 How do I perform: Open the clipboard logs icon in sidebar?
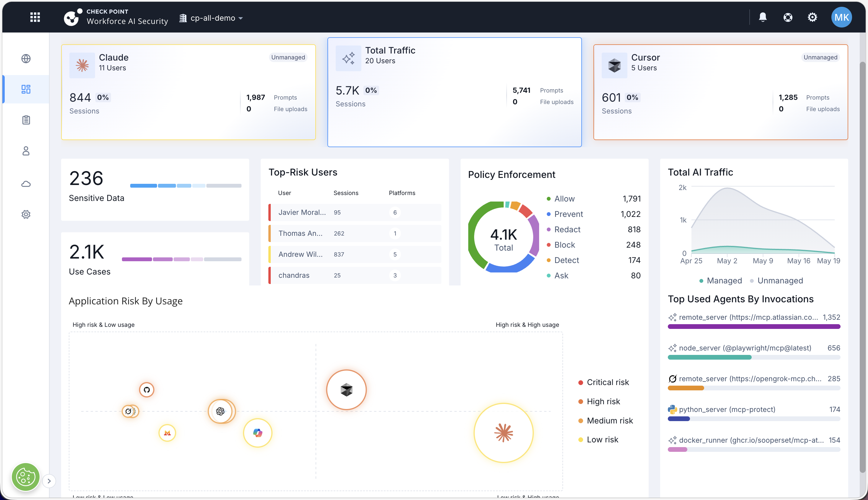26,120
